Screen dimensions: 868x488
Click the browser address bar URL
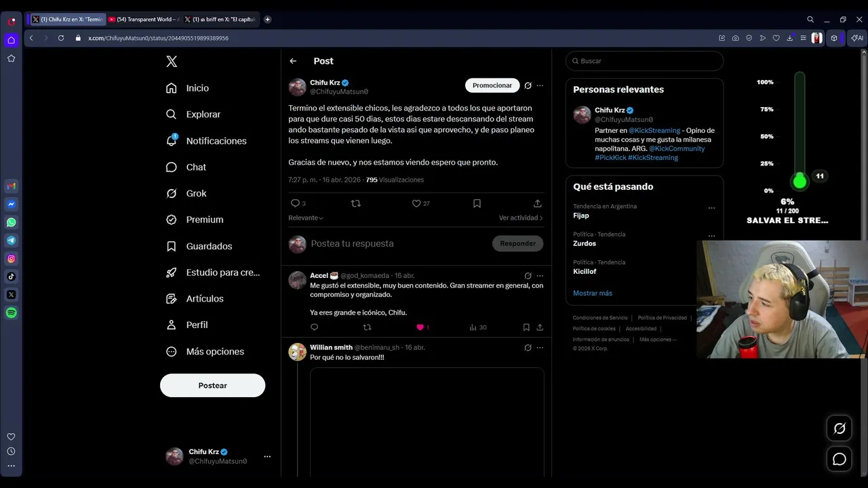point(158,38)
